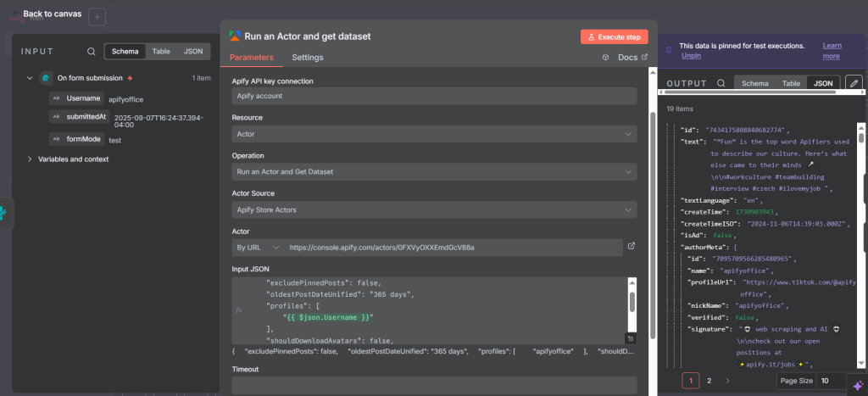
Task: Click the Apify logo in node header
Action: click(235, 36)
